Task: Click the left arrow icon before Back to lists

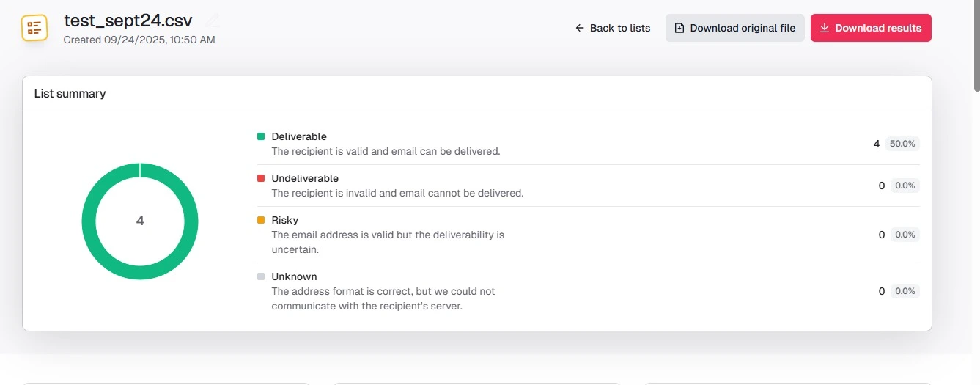Action: tap(580, 28)
